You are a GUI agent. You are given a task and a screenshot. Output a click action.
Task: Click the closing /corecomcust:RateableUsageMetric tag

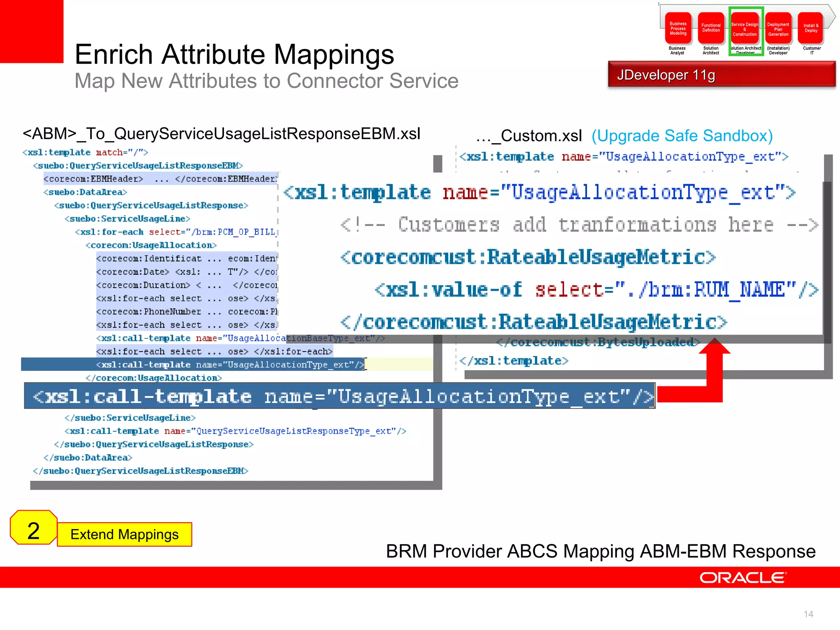pyautogui.click(x=534, y=322)
